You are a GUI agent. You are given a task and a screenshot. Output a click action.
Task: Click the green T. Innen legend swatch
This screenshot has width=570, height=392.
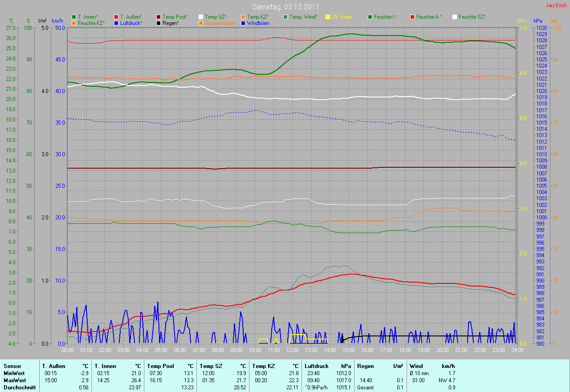(74, 17)
